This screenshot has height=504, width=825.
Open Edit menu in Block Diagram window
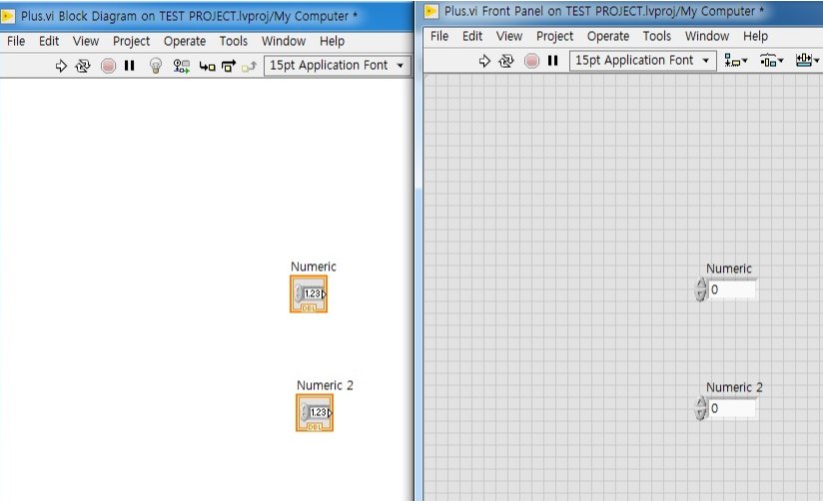coord(49,41)
